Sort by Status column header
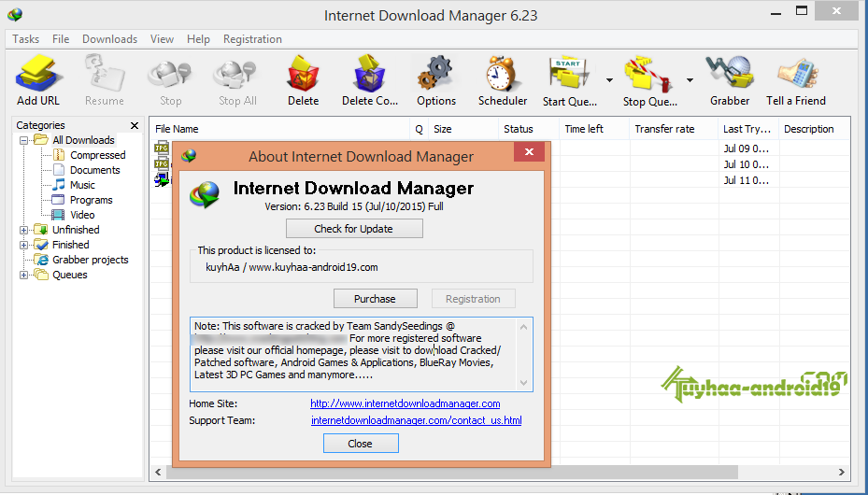 [529, 129]
